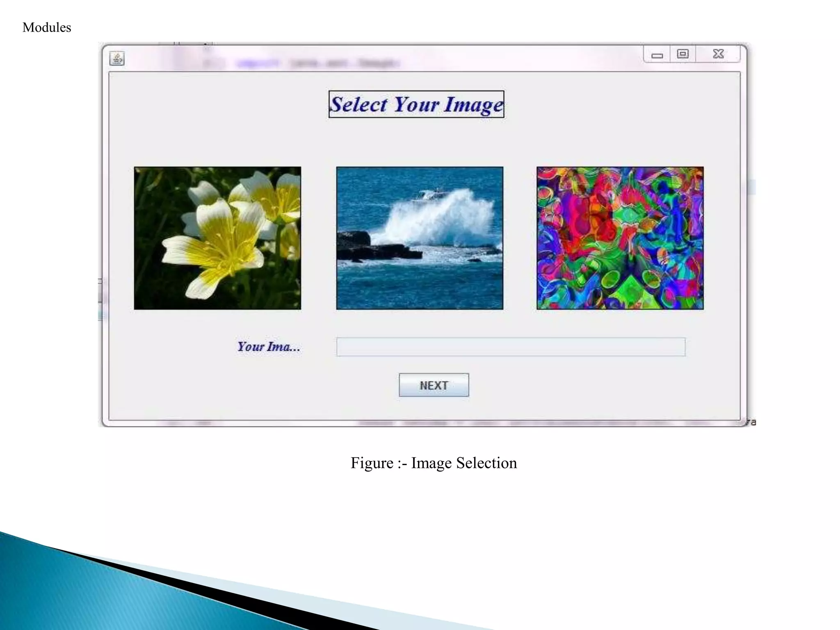Choose the ocean wave splash image
The width and height of the screenshot is (840, 630).
[x=420, y=238]
